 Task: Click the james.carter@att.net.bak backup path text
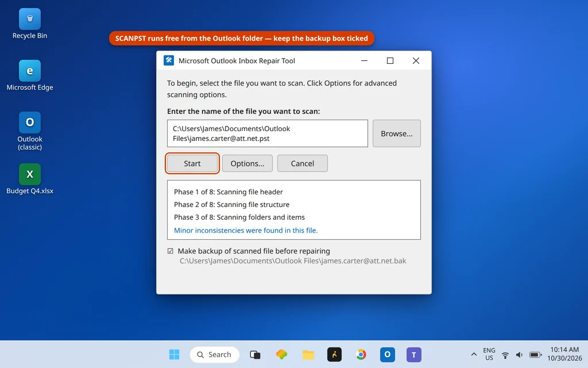click(293, 260)
